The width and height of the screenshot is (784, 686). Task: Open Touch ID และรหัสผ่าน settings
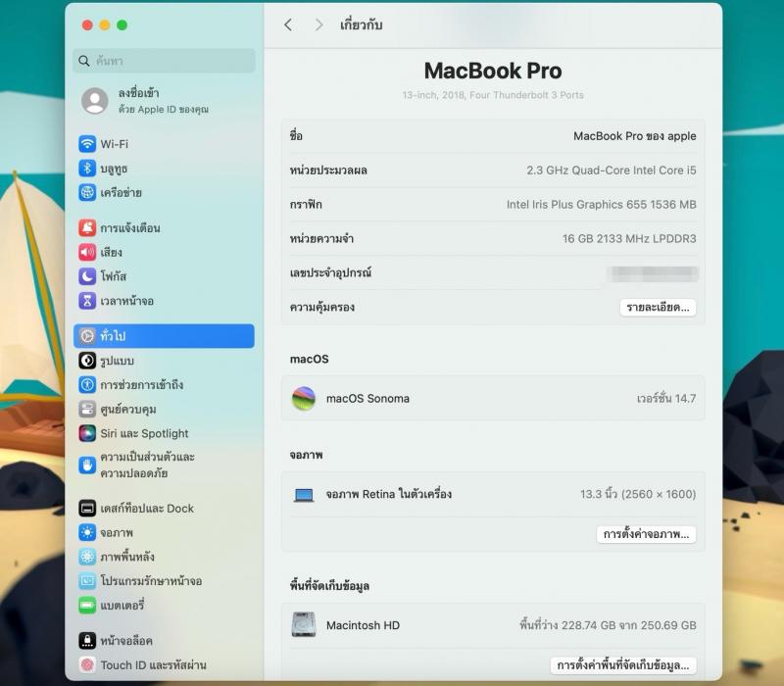(x=152, y=665)
